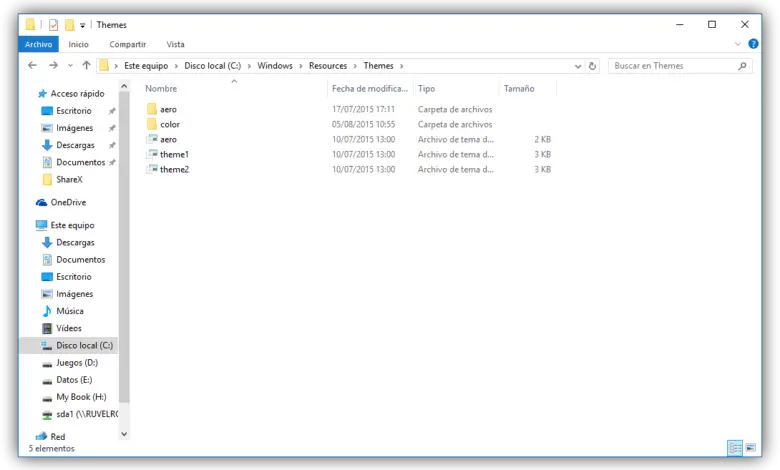
Task: Refresh the Themes folder
Action: click(x=592, y=66)
